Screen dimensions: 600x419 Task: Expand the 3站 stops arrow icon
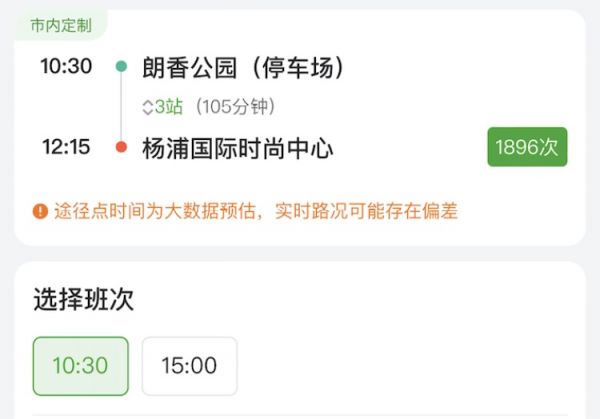click(148, 107)
